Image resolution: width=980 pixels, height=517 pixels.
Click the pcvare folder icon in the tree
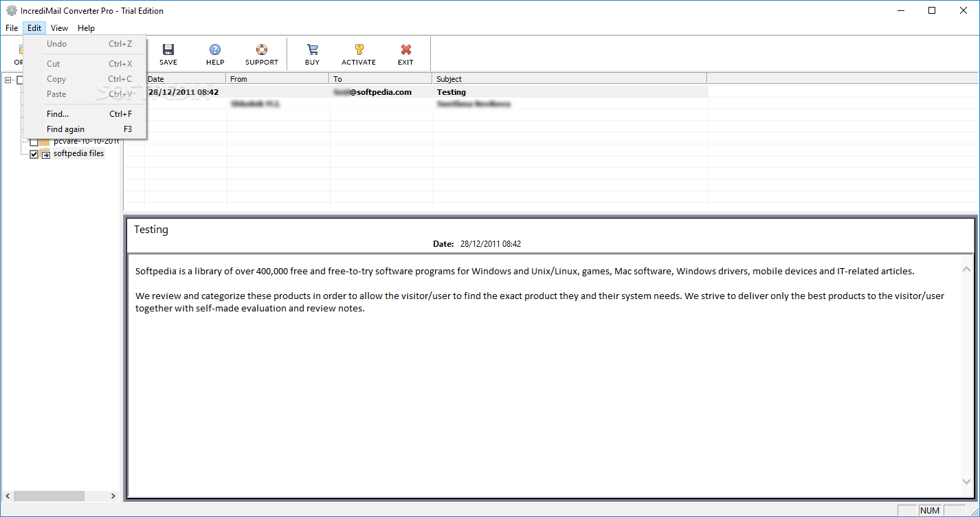(x=45, y=142)
